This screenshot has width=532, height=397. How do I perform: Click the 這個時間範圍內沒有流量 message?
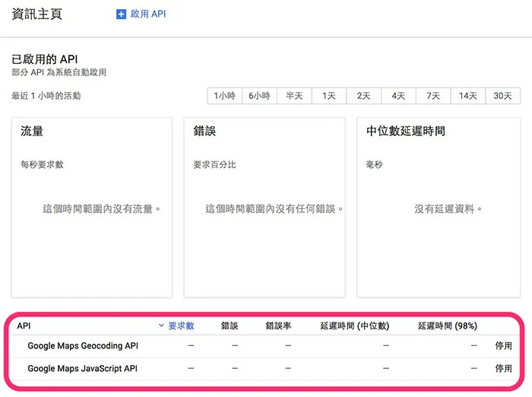pos(101,208)
